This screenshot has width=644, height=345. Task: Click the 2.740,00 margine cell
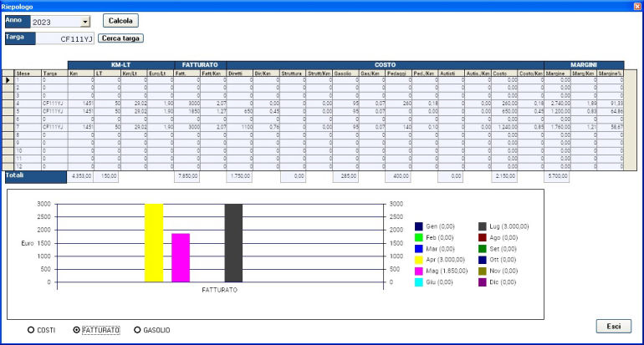point(557,104)
